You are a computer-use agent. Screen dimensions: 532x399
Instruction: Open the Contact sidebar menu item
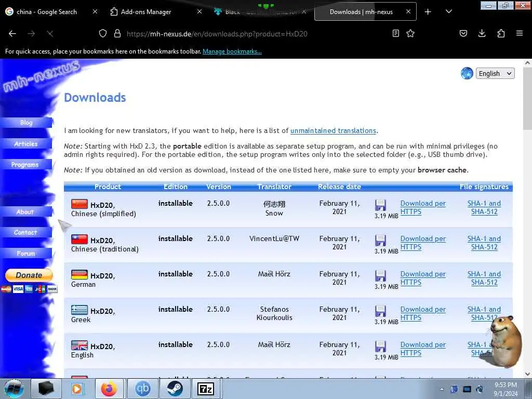pos(26,232)
